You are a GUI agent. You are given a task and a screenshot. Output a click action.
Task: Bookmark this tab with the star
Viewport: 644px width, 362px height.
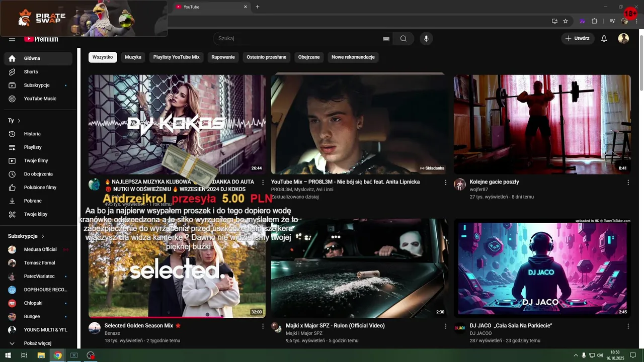coord(566,21)
